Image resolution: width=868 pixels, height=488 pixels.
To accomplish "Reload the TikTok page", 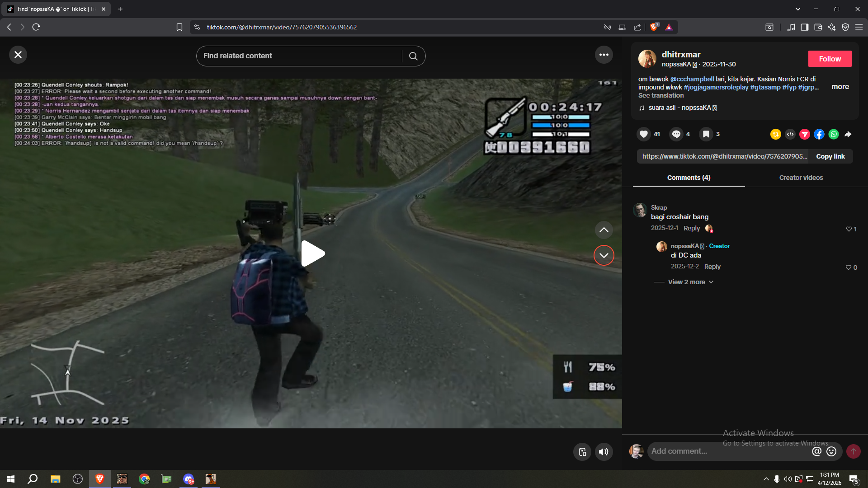I will (36, 27).
